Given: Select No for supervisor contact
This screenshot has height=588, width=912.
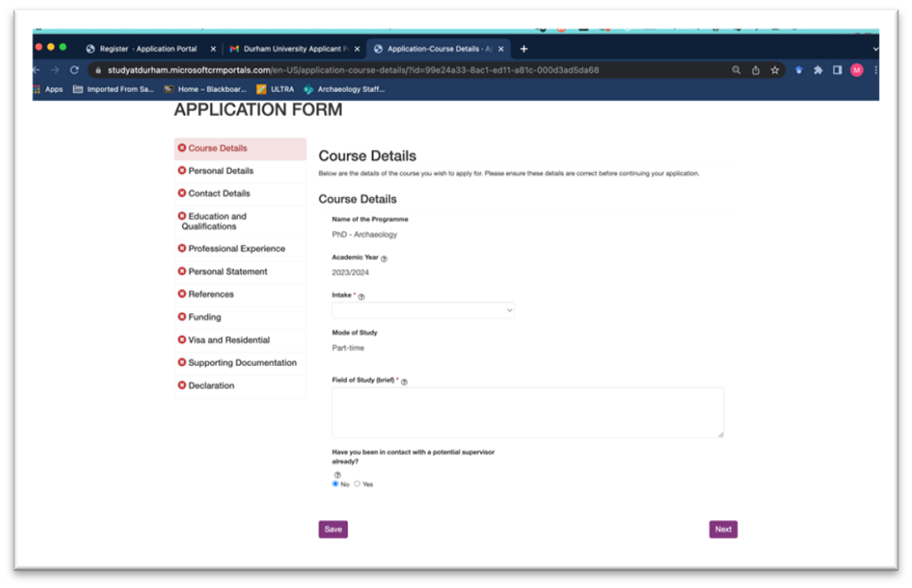Looking at the screenshot, I should pyautogui.click(x=335, y=484).
